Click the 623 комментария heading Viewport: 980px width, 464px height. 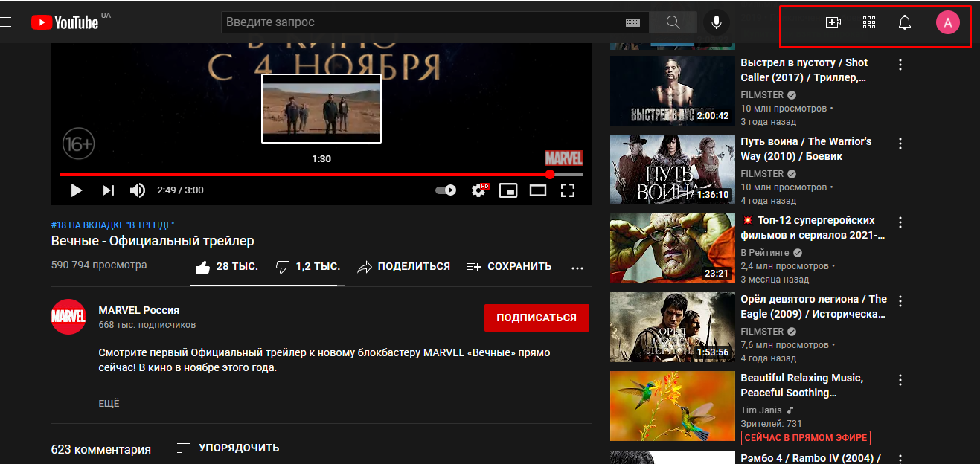pyautogui.click(x=100, y=449)
